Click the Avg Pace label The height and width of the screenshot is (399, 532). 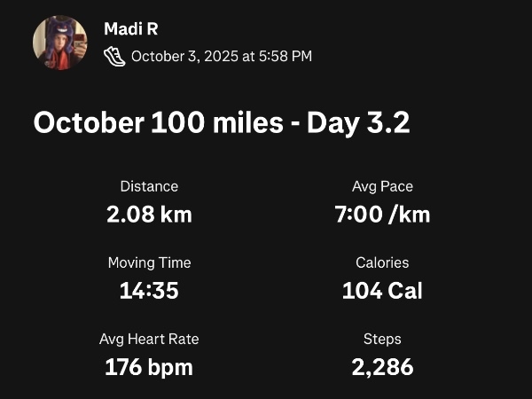382,186
